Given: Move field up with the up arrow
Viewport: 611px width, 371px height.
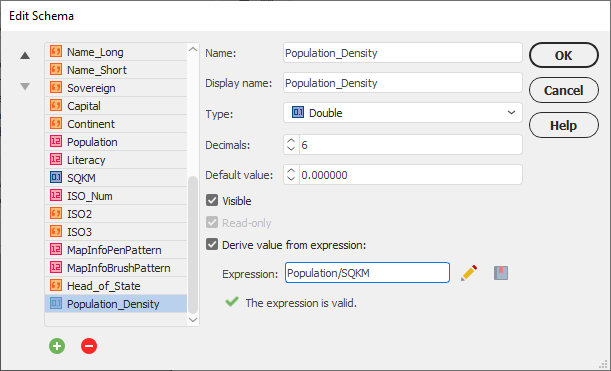Looking at the screenshot, I should pos(25,55).
